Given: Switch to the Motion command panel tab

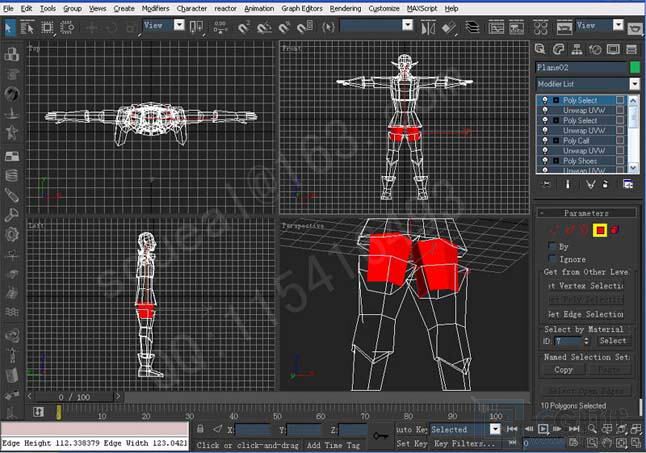Looking at the screenshot, I should (595, 49).
